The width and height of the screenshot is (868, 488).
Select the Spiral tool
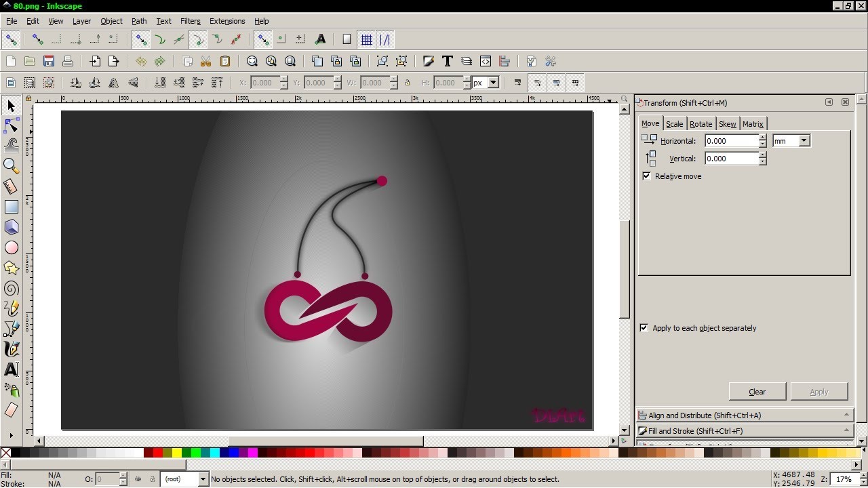coord(11,288)
